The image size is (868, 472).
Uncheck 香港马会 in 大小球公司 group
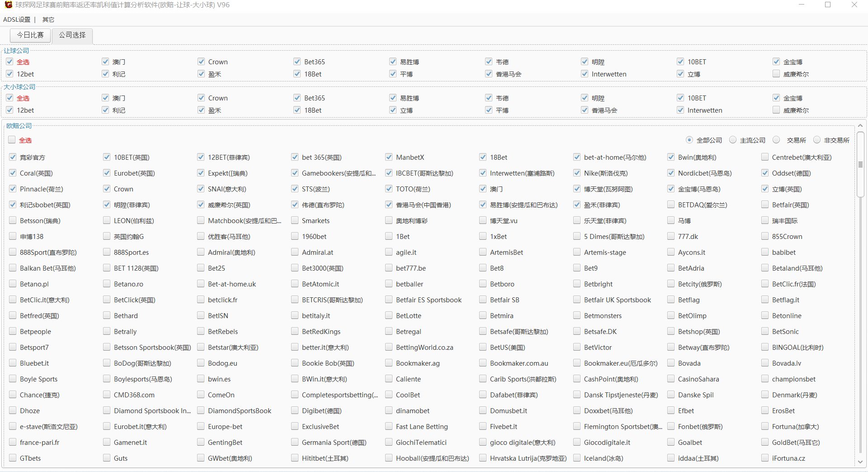[x=585, y=110]
